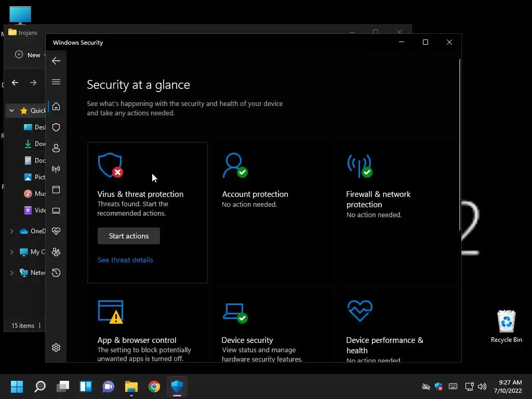532x399 pixels.
Task: Open Account protection heading
Action: click(x=255, y=194)
